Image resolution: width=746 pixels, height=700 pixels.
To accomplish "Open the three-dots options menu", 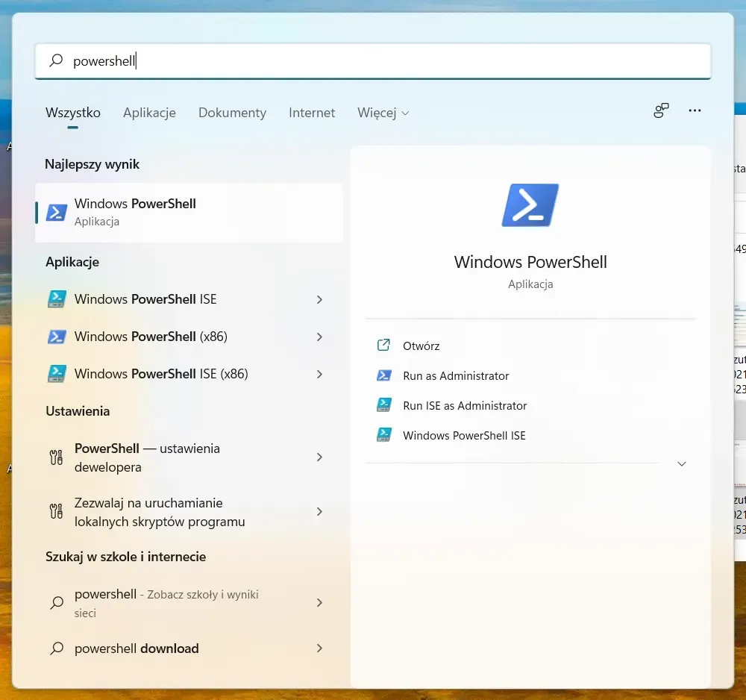I will [695, 110].
